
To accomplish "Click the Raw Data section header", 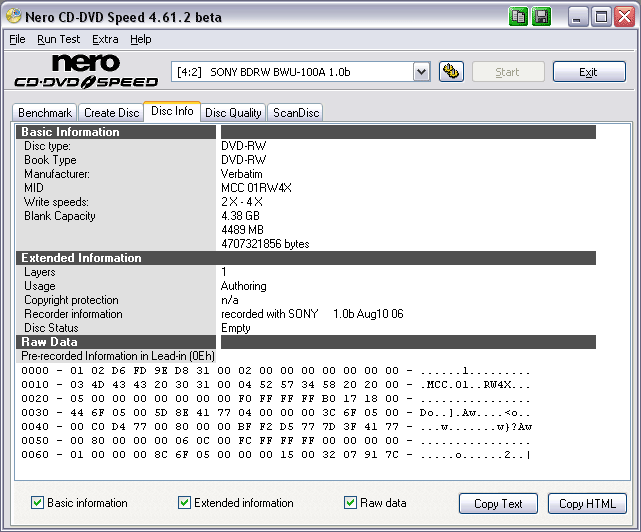I will (116, 342).
